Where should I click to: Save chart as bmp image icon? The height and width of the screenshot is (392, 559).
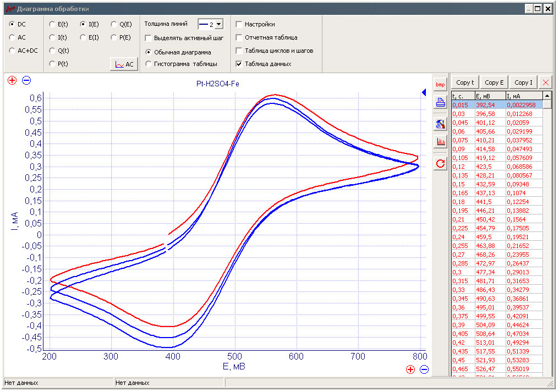(440, 85)
